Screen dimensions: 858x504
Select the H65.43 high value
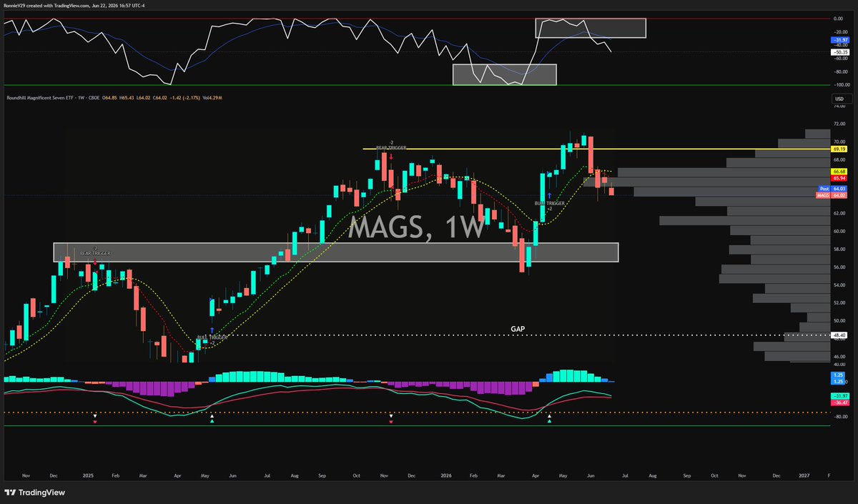click(128, 99)
